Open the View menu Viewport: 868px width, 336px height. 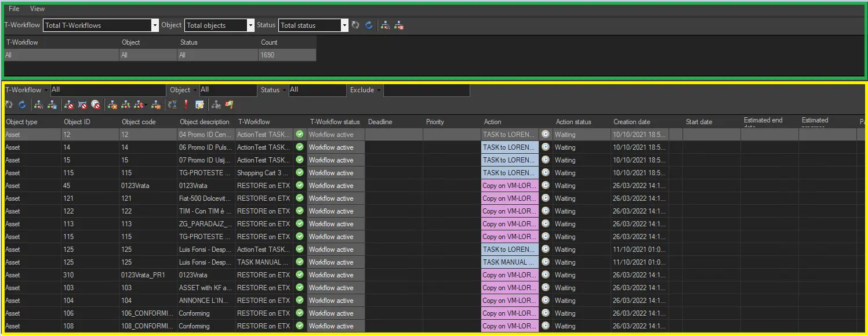(37, 9)
